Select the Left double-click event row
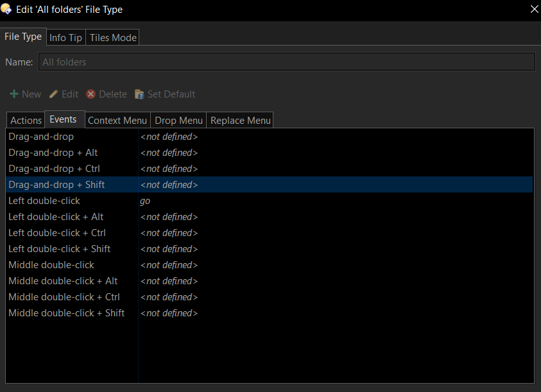Screen dimensions: 541x392 coord(44,201)
